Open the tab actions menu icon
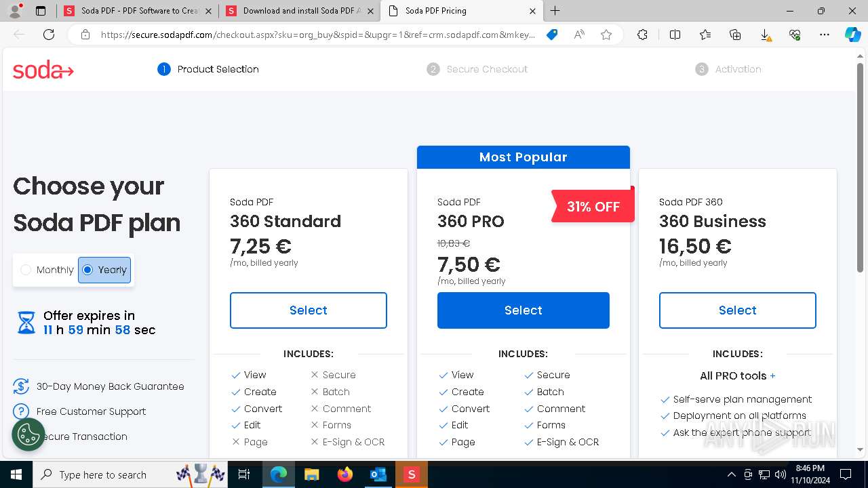The height and width of the screenshot is (488, 868). click(x=41, y=11)
